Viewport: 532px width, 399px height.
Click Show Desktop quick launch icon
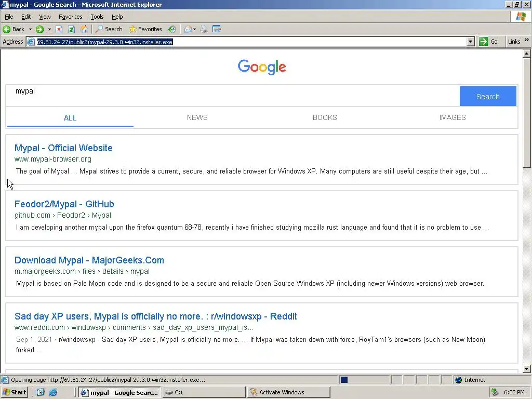coord(41,392)
